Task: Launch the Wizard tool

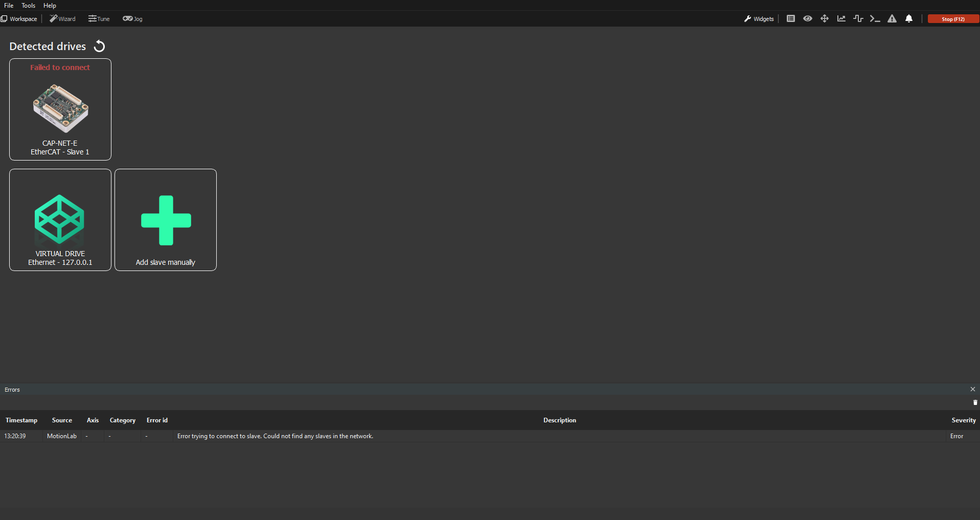Action: 62,19
